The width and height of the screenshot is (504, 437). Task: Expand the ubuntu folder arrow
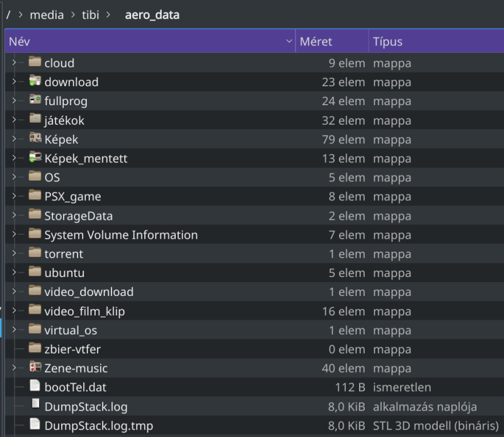pyautogui.click(x=14, y=272)
